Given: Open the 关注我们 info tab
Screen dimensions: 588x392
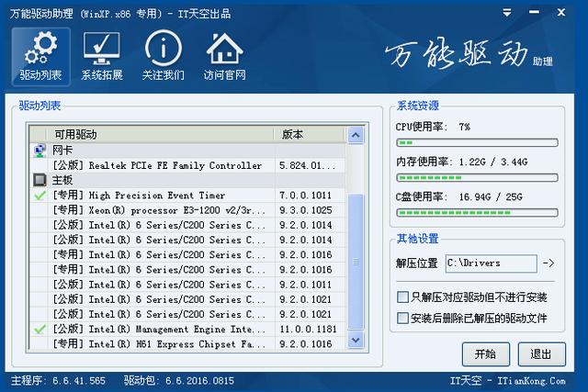Looking at the screenshot, I should click(x=164, y=57).
